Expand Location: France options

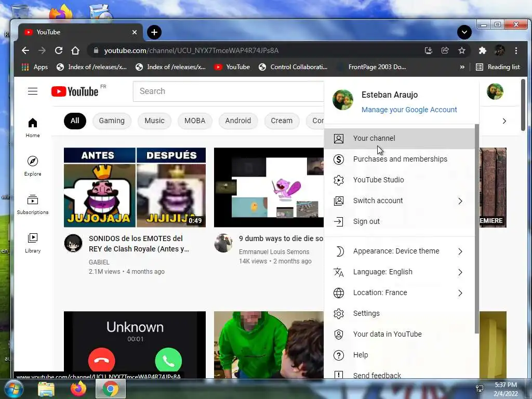pyautogui.click(x=399, y=293)
